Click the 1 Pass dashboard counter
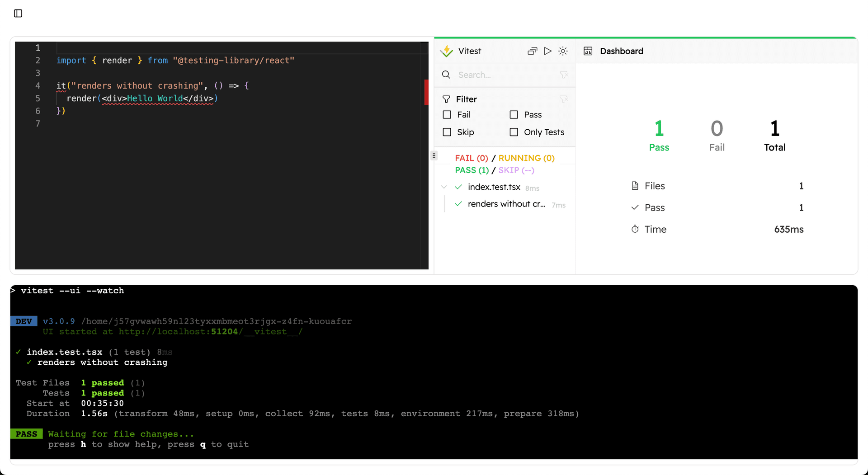This screenshot has width=868, height=475. tap(659, 135)
